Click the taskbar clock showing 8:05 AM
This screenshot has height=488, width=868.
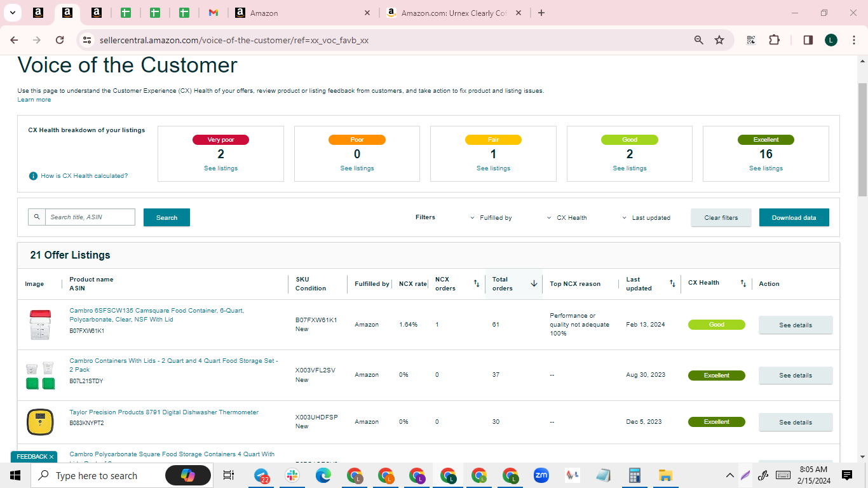coord(813,475)
